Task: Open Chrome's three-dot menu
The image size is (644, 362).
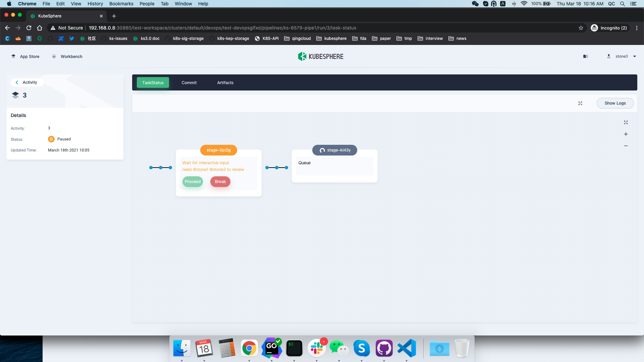Action: pos(637,28)
